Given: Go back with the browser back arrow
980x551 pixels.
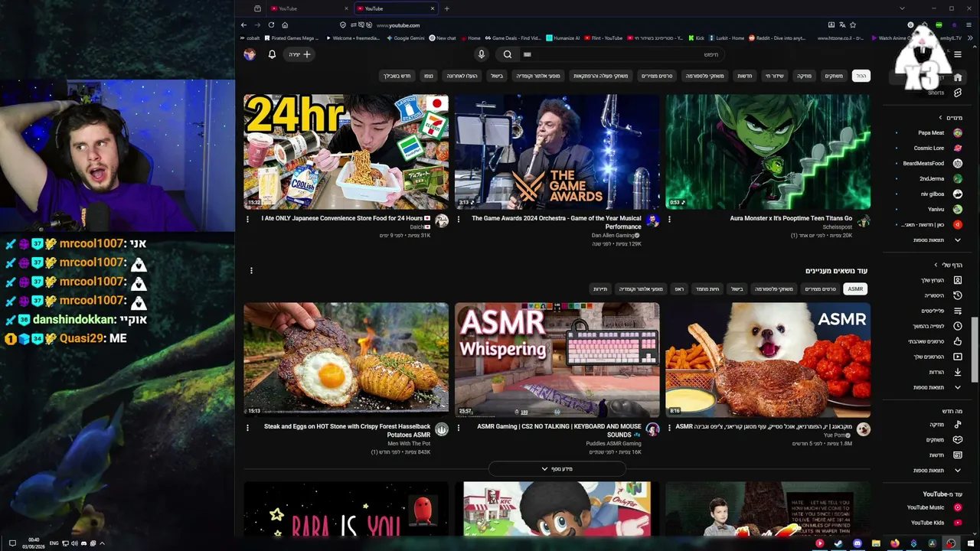Looking at the screenshot, I should (x=244, y=25).
